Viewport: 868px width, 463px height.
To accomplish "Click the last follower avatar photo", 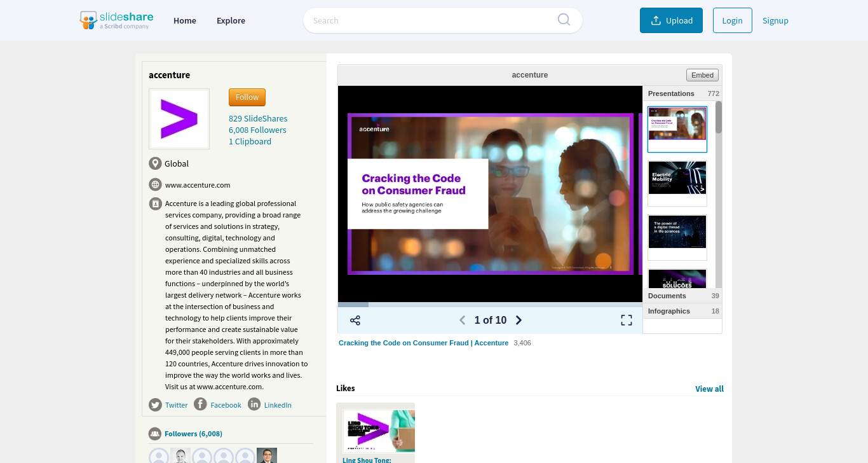I will pyautogui.click(x=267, y=456).
